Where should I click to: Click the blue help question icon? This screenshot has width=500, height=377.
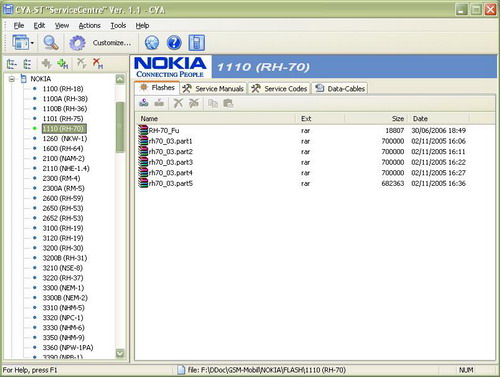point(174,43)
